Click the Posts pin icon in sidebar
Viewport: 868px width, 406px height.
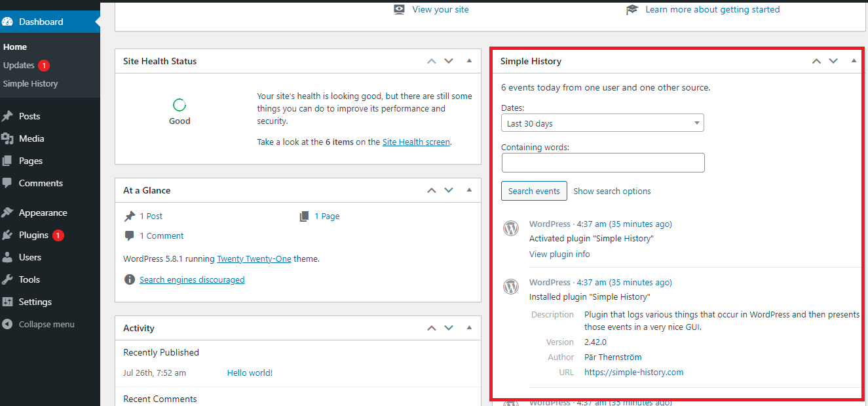tap(8, 116)
